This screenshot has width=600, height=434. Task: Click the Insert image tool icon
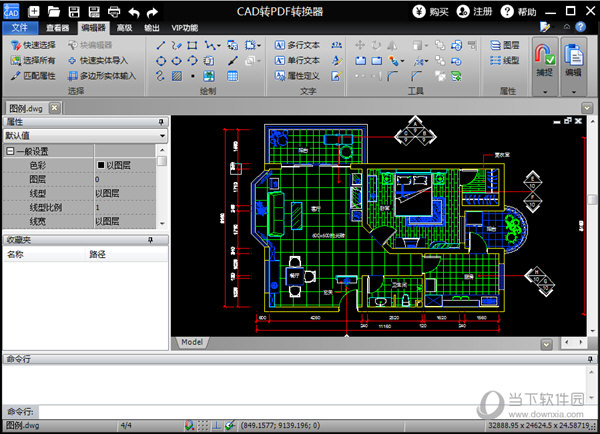pyautogui.click(x=209, y=76)
